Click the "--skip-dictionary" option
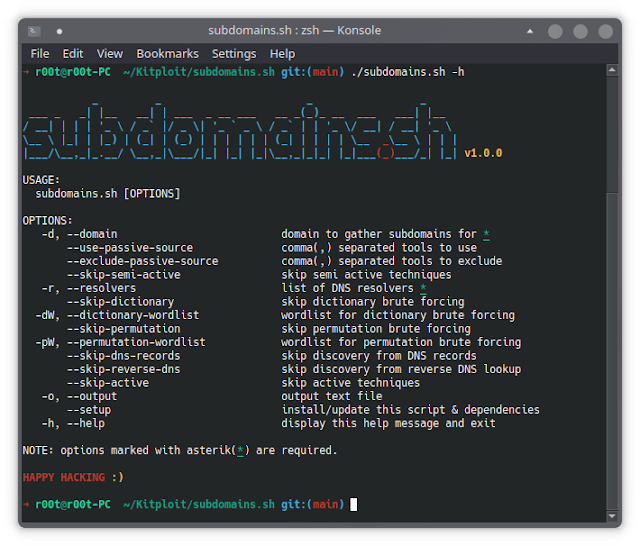Screen dimensions: 640x546 coord(120,302)
